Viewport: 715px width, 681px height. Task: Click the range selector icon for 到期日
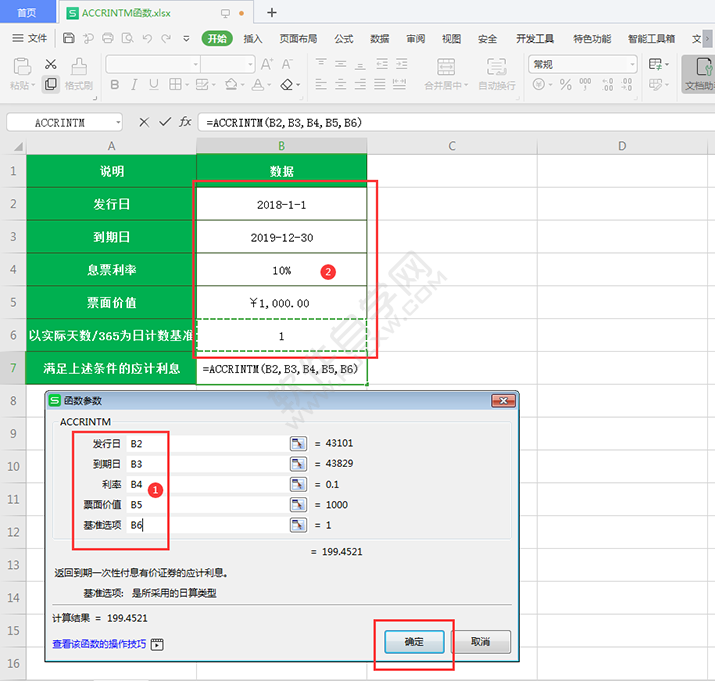pyautogui.click(x=298, y=464)
